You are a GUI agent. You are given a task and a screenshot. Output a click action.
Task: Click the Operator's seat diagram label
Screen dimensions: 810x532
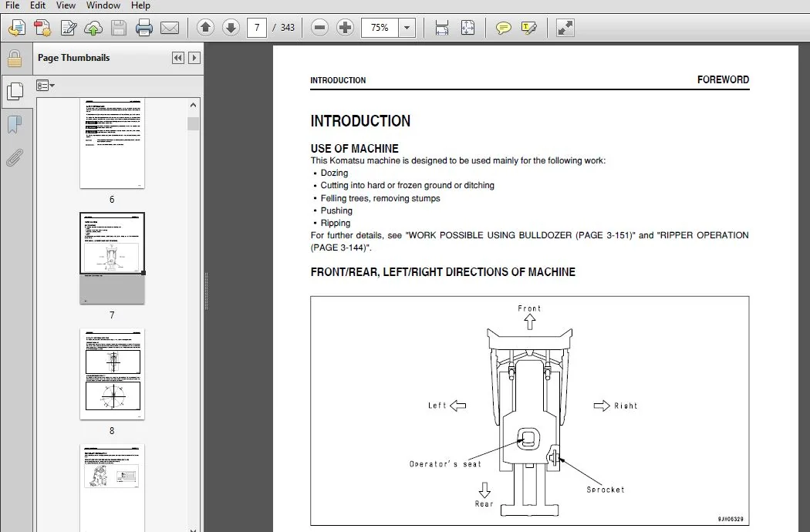point(445,464)
